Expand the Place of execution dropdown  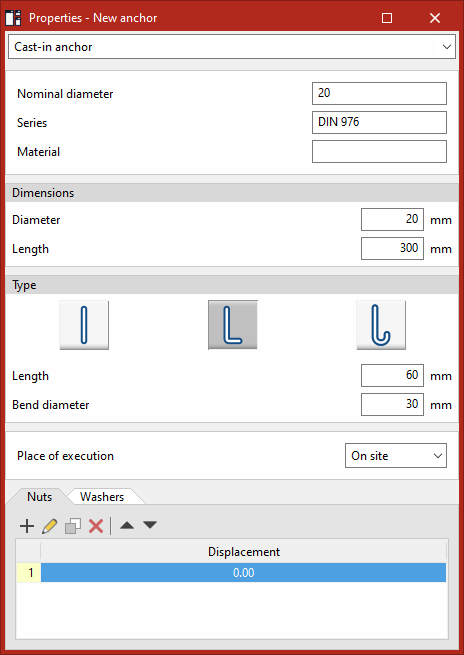tap(396, 456)
